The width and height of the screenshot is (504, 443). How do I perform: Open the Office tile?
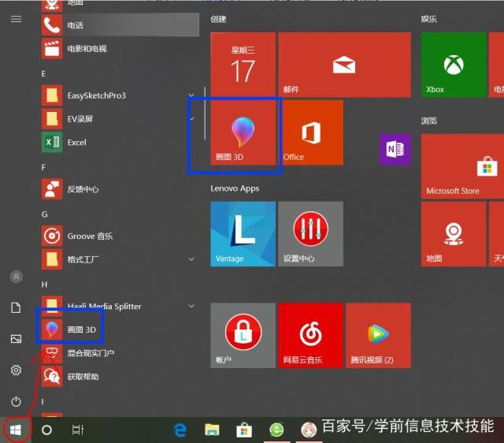click(x=313, y=132)
